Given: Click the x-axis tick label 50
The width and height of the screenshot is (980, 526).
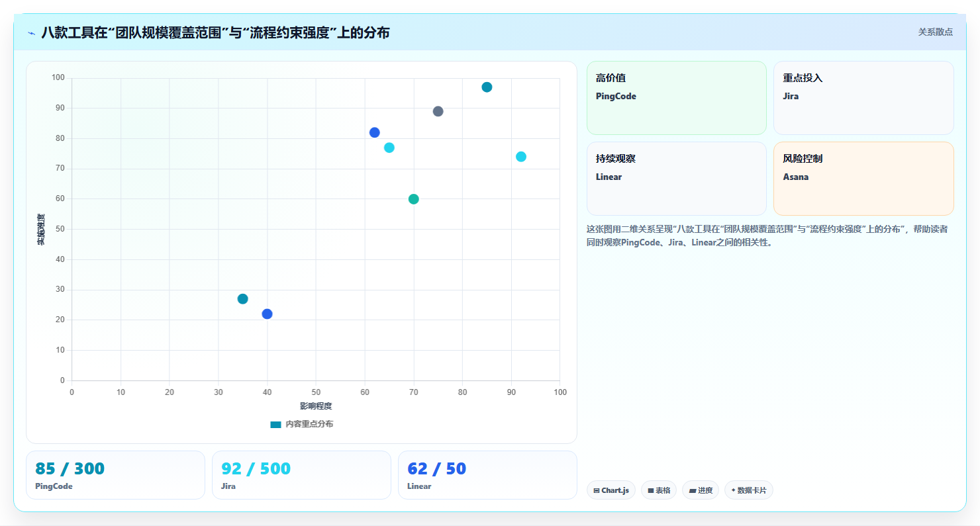Looking at the screenshot, I should click(x=316, y=392).
